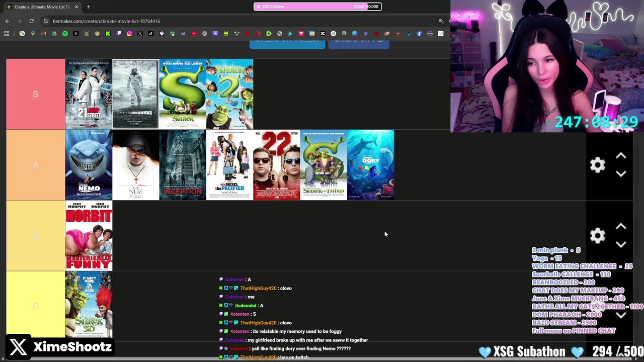Select the Inception poster

pos(183,165)
